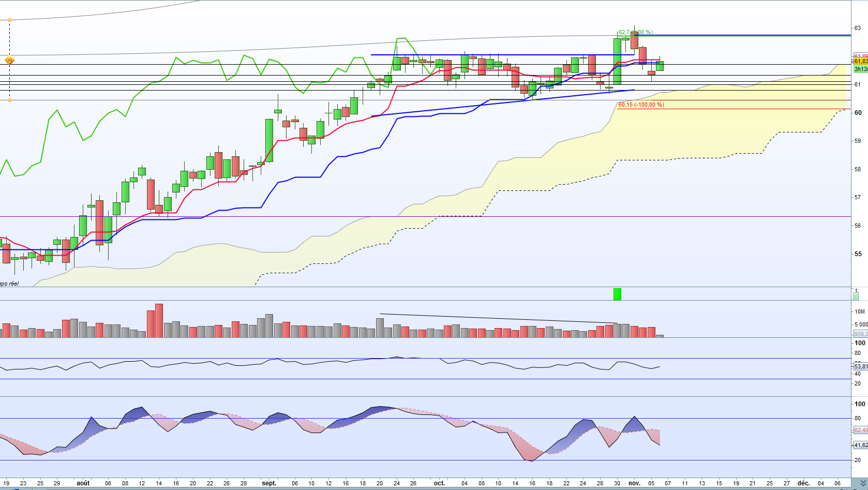Select the purple horizontal support line
868x490 pixels.
425,217
